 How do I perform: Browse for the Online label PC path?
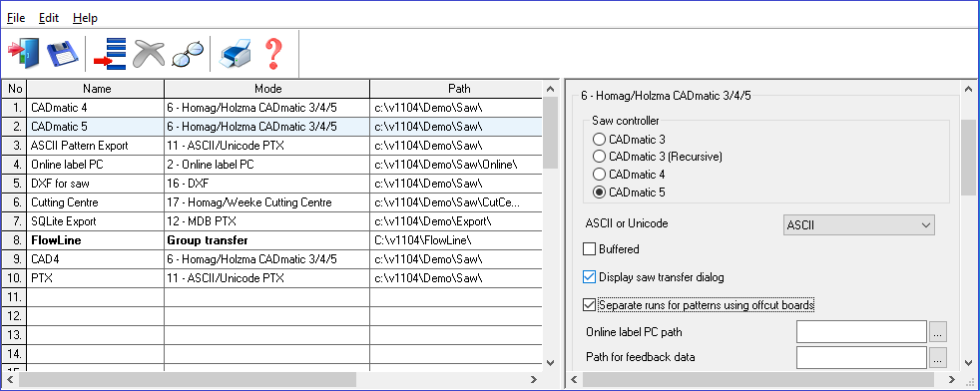[x=938, y=332]
